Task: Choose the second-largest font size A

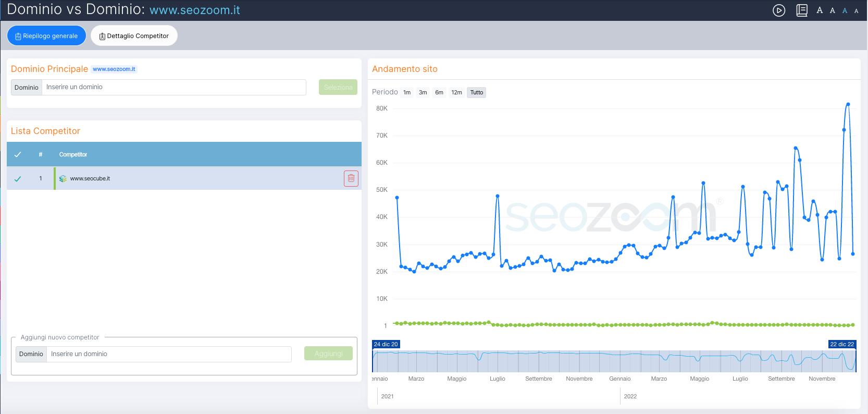Action: click(x=833, y=10)
